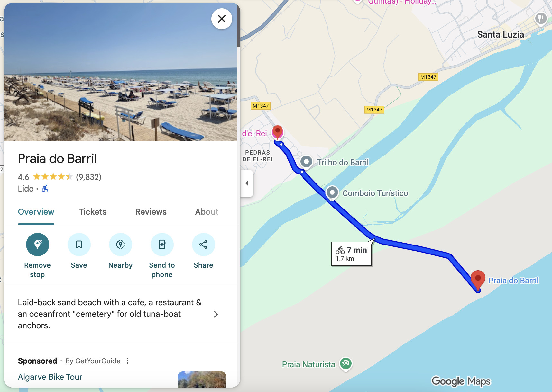Save Praia do Barril with bookmark icon
552x392 pixels.
click(x=79, y=245)
